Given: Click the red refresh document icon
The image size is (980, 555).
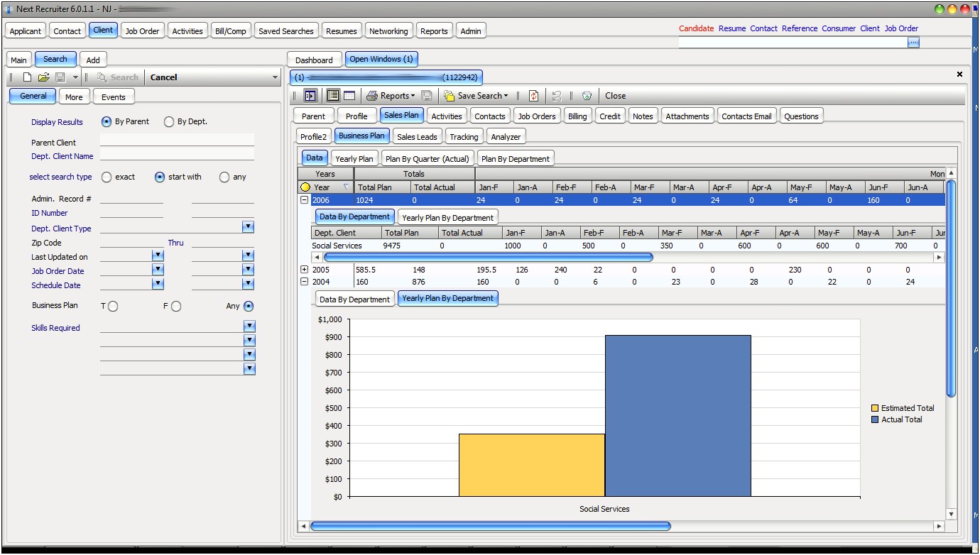Looking at the screenshot, I should 534,96.
